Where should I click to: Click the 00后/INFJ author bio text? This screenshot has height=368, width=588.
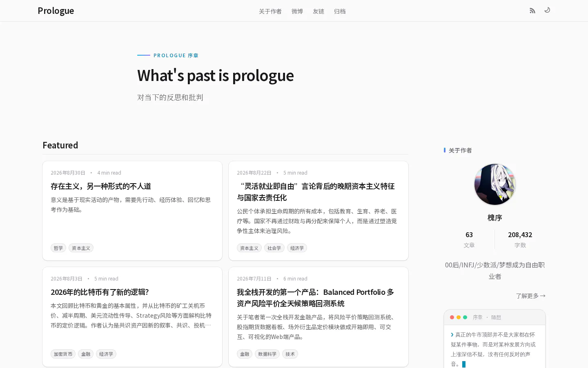(x=495, y=271)
